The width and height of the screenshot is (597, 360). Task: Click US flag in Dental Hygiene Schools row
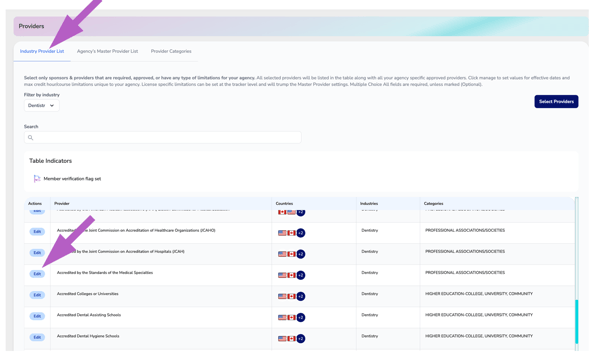click(x=282, y=338)
